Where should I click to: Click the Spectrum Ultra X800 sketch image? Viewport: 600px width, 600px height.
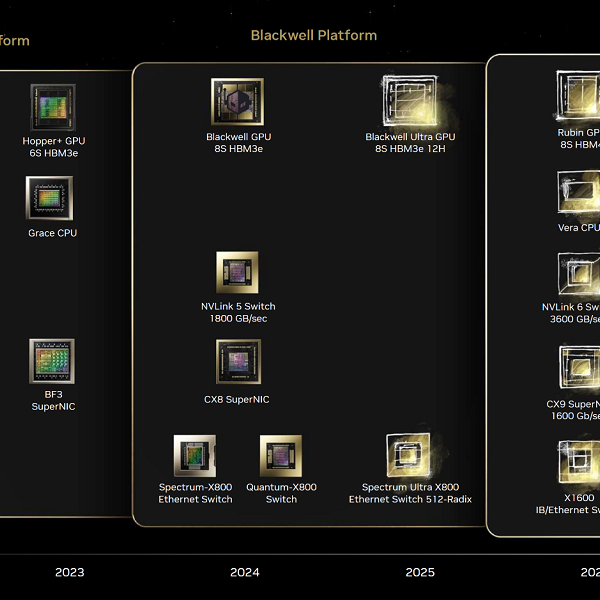(408, 455)
